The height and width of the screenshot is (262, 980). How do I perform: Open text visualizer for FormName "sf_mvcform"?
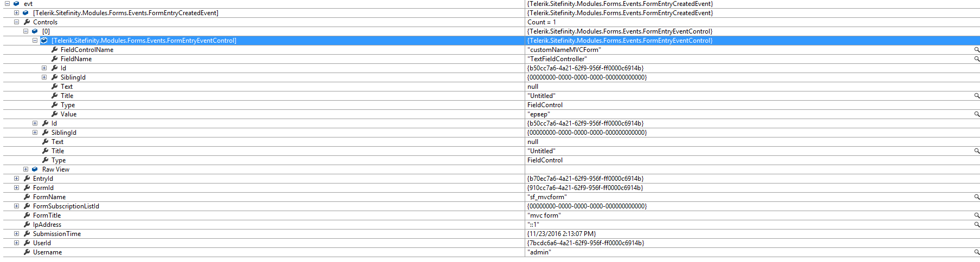coord(977,197)
